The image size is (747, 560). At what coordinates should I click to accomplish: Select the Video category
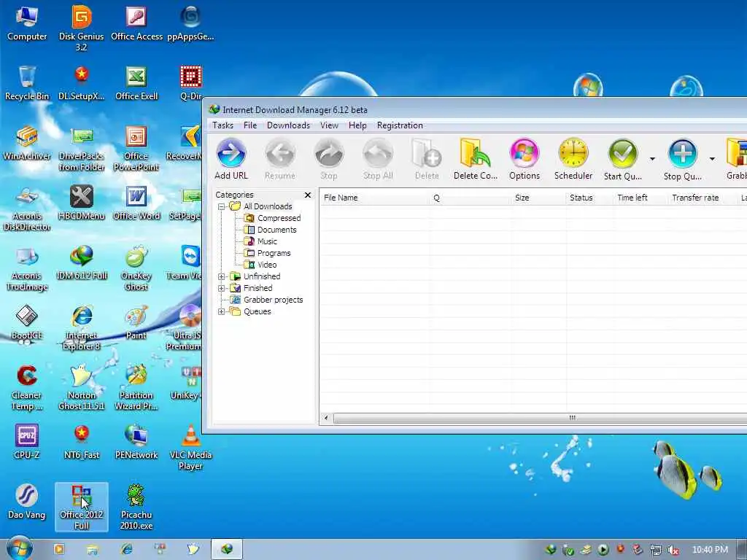coord(260,265)
